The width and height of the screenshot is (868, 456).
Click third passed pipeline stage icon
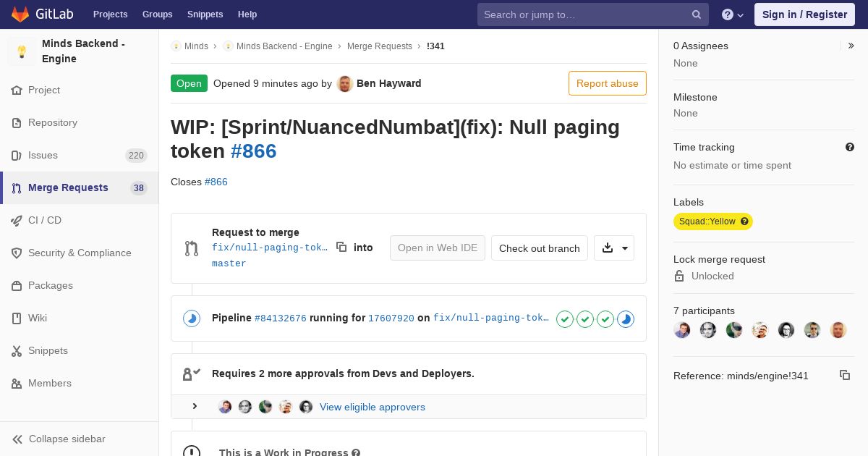[605, 318]
